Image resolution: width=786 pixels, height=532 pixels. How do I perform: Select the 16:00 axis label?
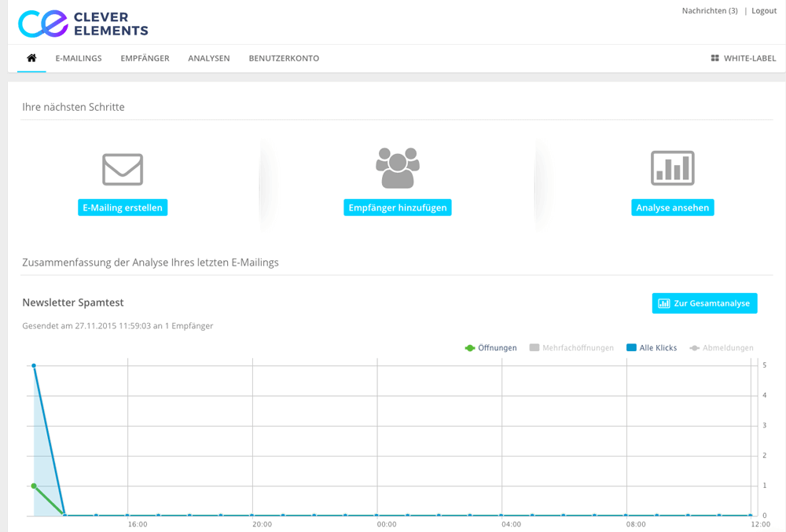coord(138,524)
